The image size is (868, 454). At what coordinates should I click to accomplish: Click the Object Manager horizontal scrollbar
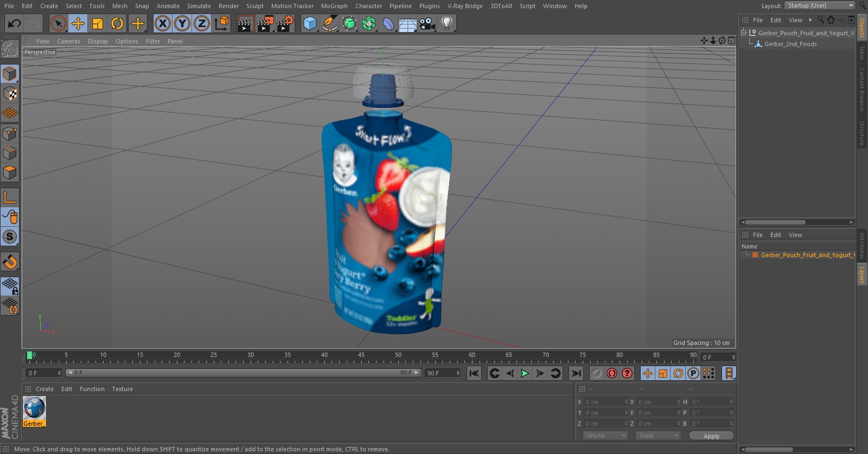[x=776, y=222]
